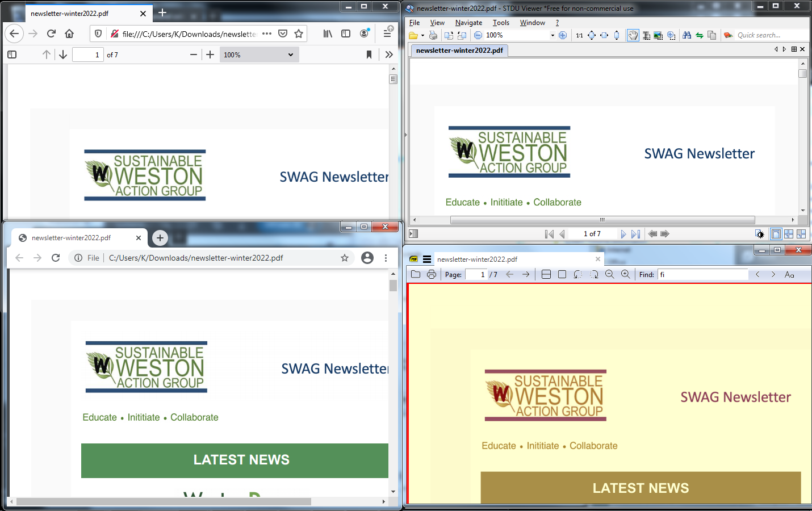Go to first page in STDU Viewer
812x511 pixels.
point(549,234)
